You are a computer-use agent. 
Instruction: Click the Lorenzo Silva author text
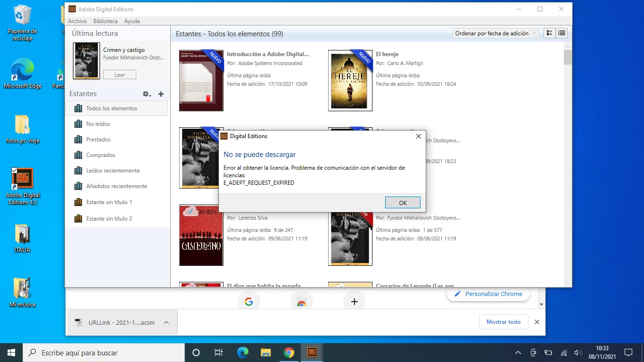pos(253,218)
